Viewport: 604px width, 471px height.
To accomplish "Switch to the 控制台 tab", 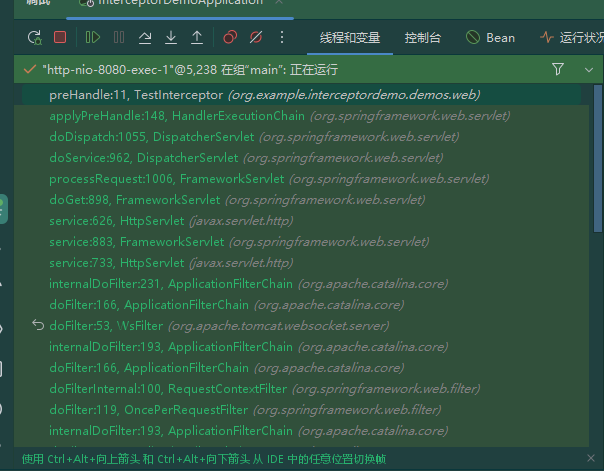I will (x=423, y=38).
